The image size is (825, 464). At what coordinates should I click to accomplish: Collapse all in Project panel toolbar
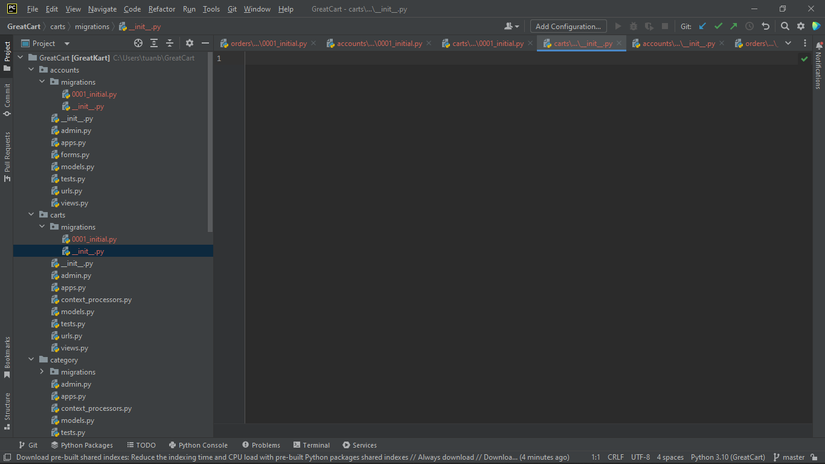170,44
